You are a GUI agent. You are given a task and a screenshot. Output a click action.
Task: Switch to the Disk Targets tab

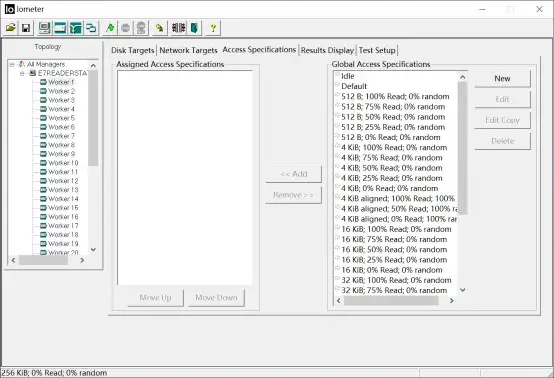pyautogui.click(x=132, y=50)
